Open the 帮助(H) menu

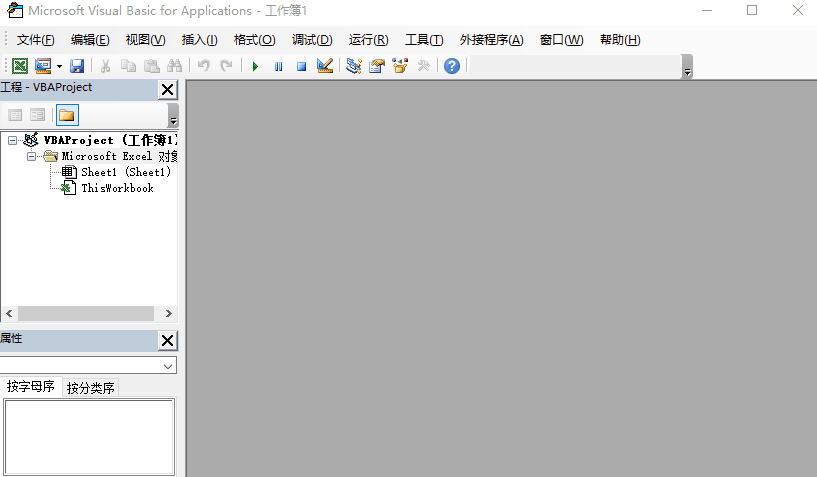[x=620, y=40]
